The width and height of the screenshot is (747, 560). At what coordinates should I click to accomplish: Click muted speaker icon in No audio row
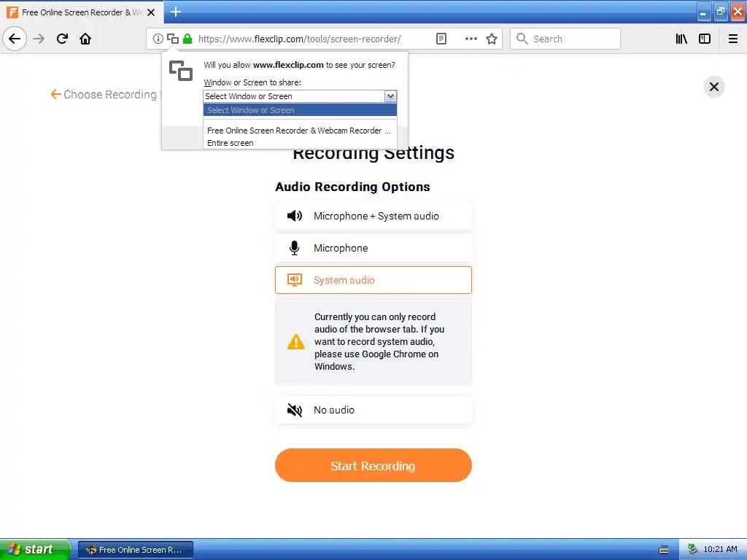tap(295, 410)
